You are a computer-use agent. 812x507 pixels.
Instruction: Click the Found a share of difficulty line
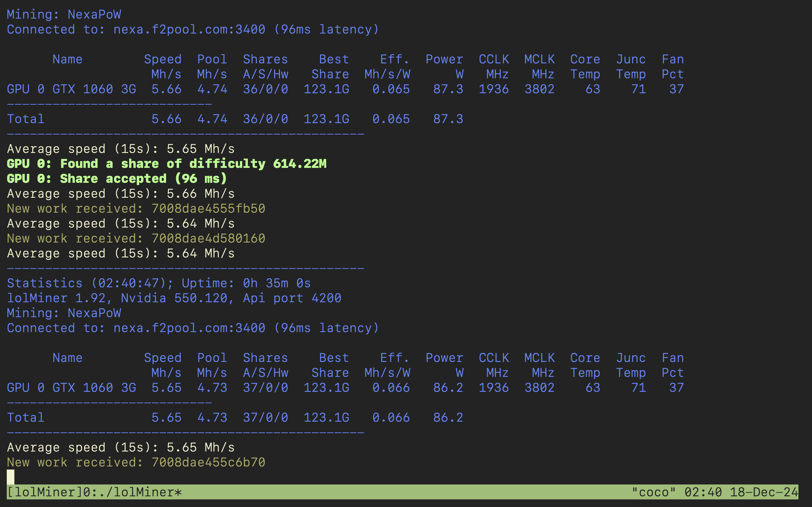coord(166,164)
